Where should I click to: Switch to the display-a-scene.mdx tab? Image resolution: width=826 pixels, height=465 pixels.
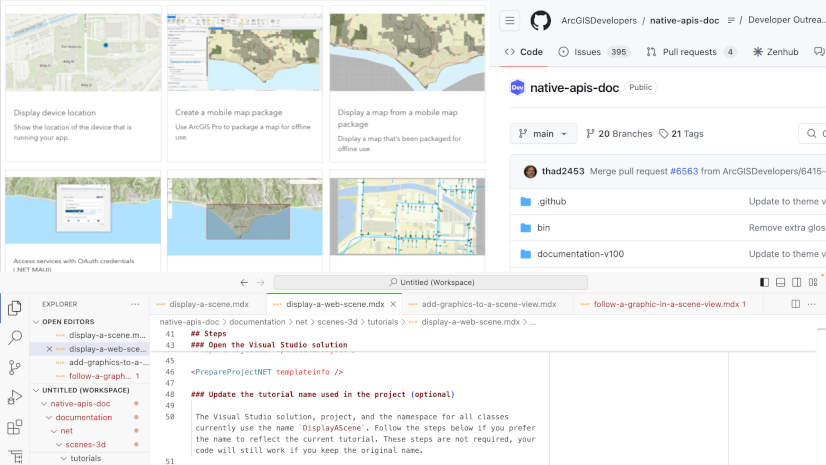(x=208, y=304)
